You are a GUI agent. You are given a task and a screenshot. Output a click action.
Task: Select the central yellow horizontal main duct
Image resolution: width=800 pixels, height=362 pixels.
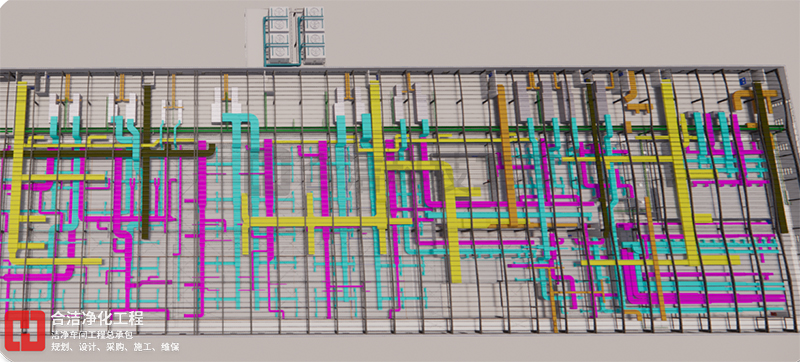(x=327, y=221)
